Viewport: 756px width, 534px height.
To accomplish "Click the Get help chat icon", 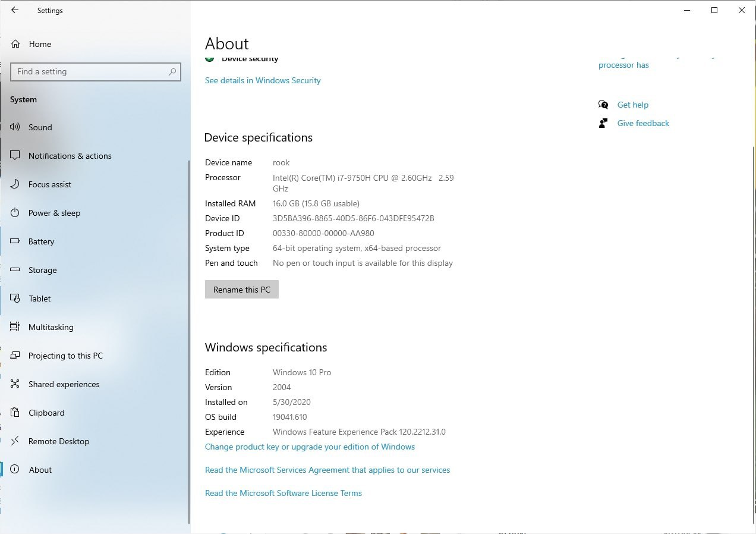I will pos(603,105).
